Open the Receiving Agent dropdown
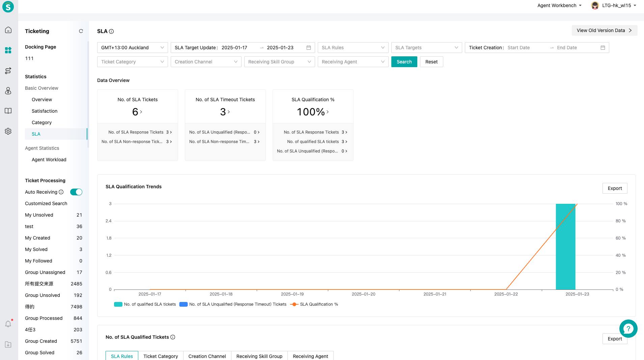The image size is (644, 360). coord(353,62)
